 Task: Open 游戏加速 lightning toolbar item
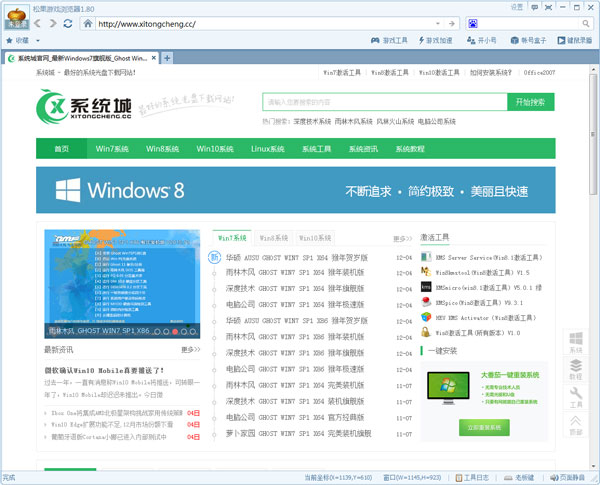click(x=435, y=40)
